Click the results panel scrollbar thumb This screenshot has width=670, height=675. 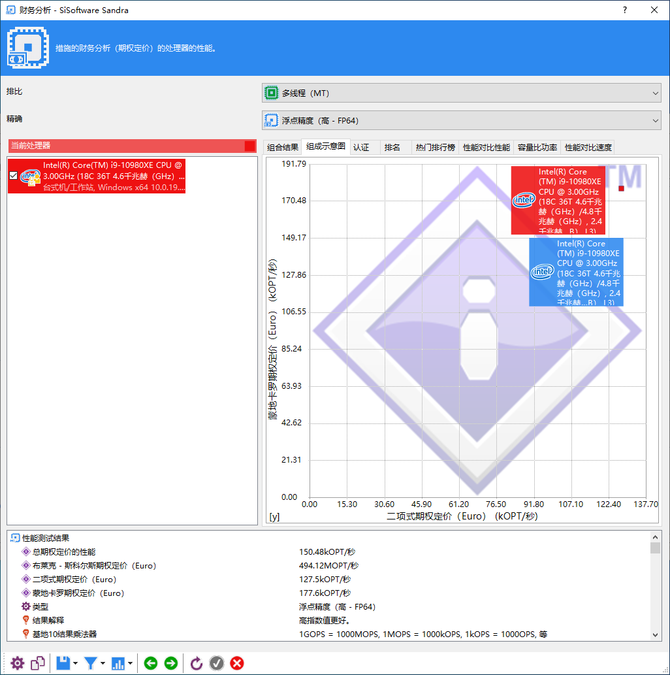655,548
